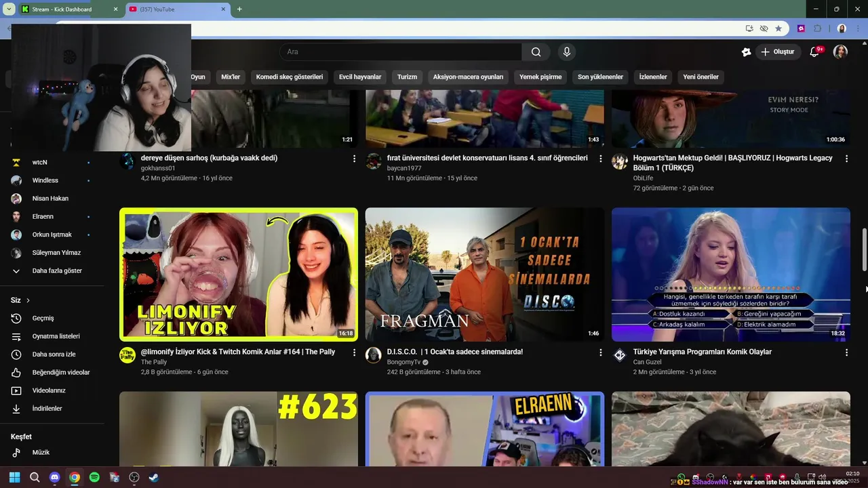Click the install app icon in address bar
The width and height of the screenshot is (868, 488).
click(x=749, y=28)
